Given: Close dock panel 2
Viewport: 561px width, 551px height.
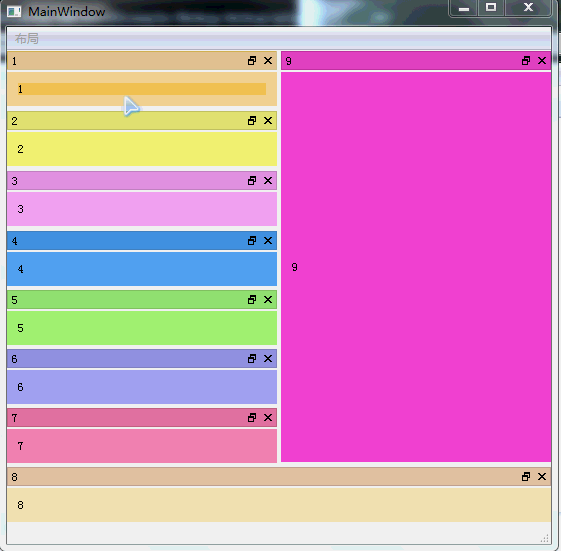Looking at the screenshot, I should [268, 121].
